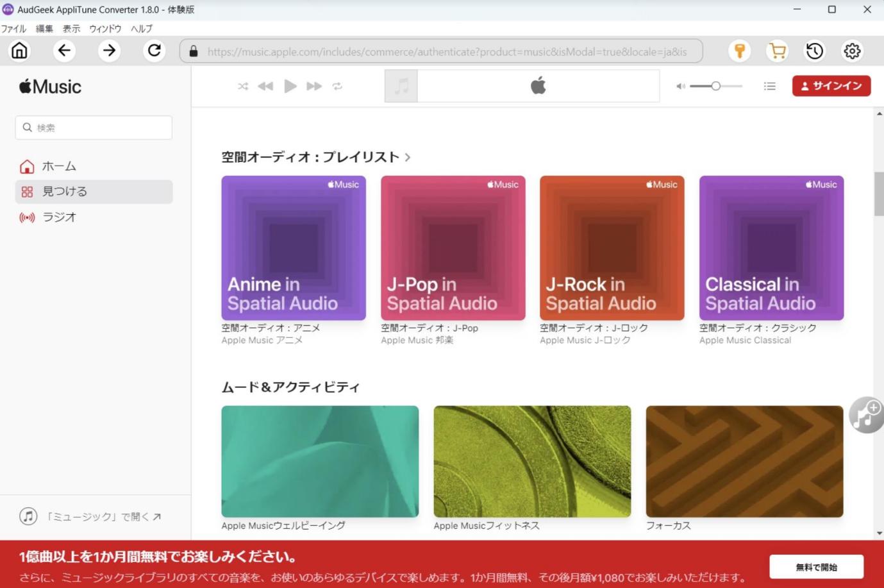Start playback with the play button
884x588 pixels.
[x=290, y=86]
